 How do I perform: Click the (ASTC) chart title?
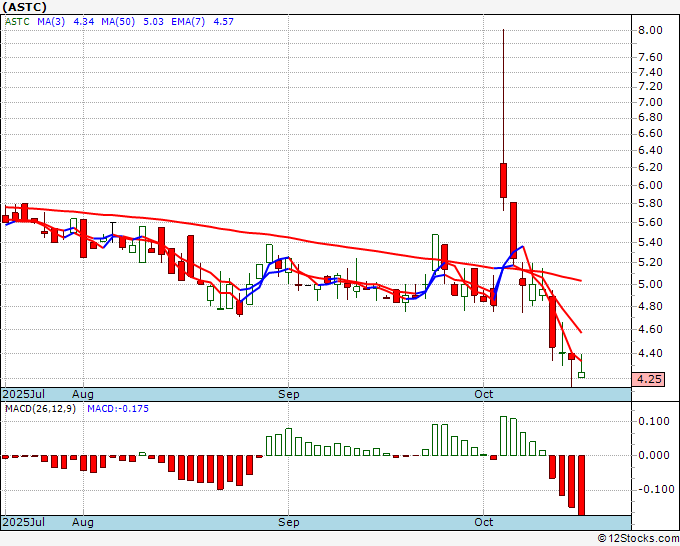pyautogui.click(x=24, y=7)
